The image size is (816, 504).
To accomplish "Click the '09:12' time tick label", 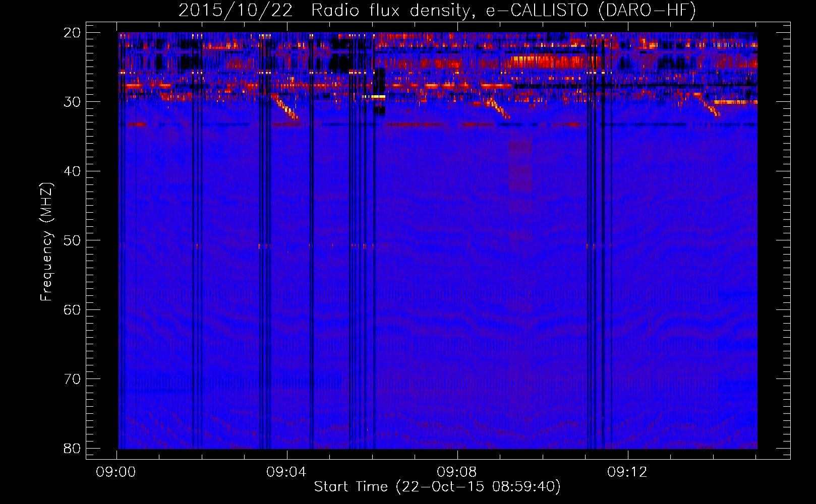I will pyautogui.click(x=627, y=472).
